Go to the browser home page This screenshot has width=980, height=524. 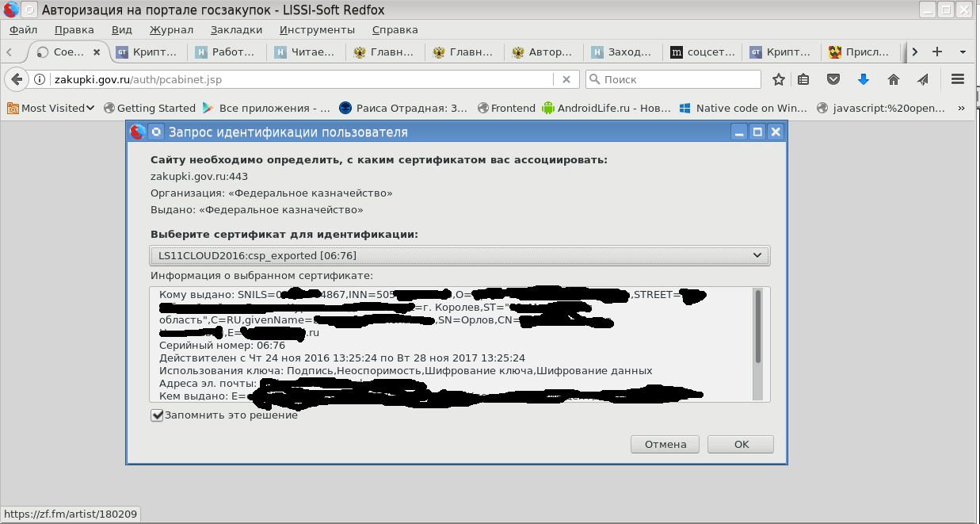893,79
